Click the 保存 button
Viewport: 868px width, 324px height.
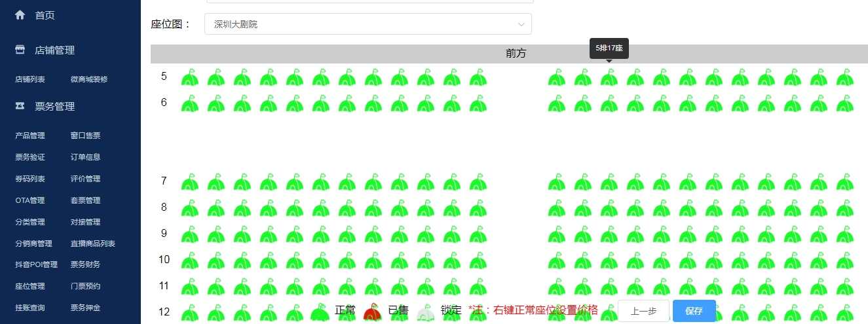694,311
